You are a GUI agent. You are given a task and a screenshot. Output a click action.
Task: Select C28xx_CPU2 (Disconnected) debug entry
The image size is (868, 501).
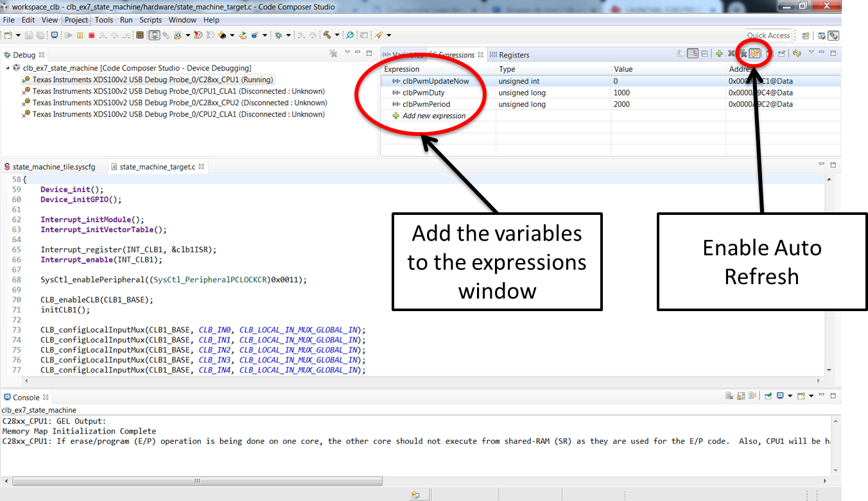coord(174,103)
